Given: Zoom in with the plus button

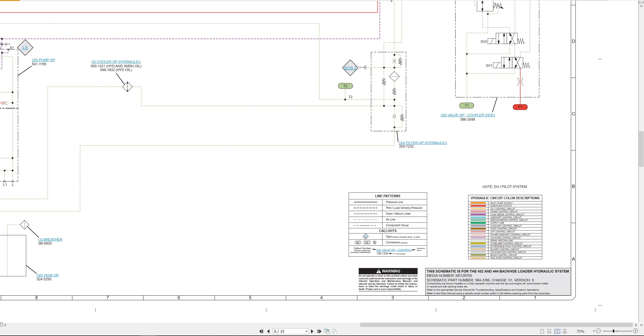Looking at the screenshot, I should click(635, 331).
